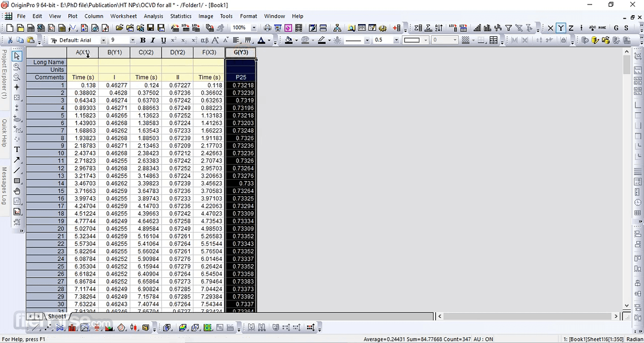
Task: Select column header A(X1)
Action: [83, 52]
